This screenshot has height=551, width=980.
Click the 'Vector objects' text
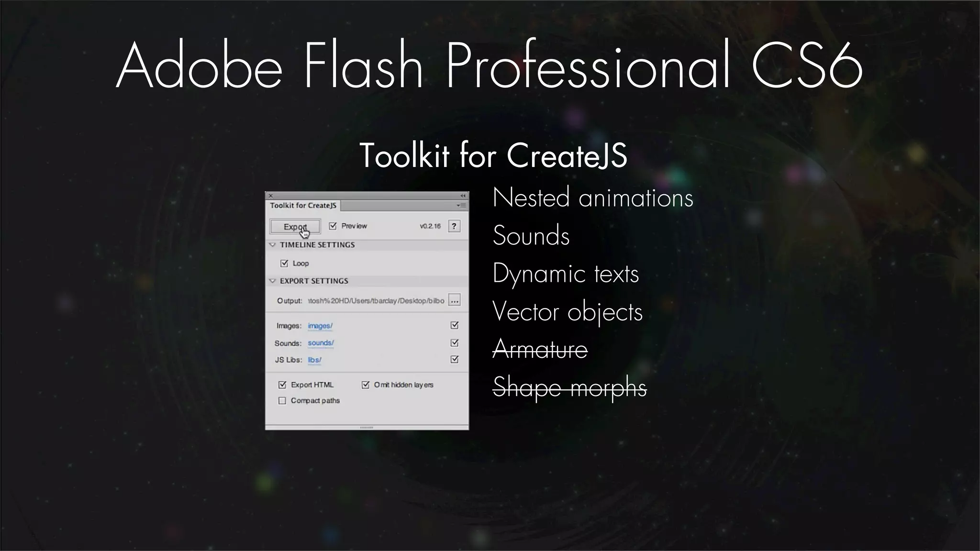(x=568, y=312)
